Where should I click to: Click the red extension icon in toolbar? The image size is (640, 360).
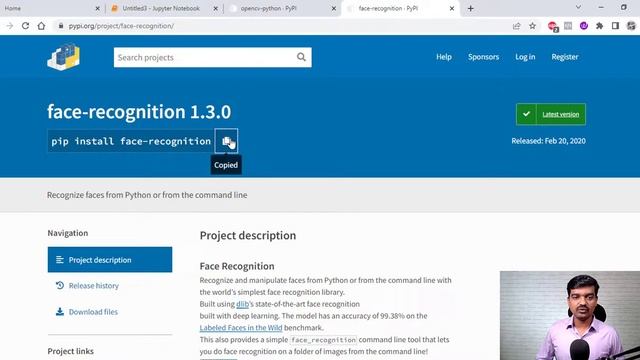tap(553, 26)
